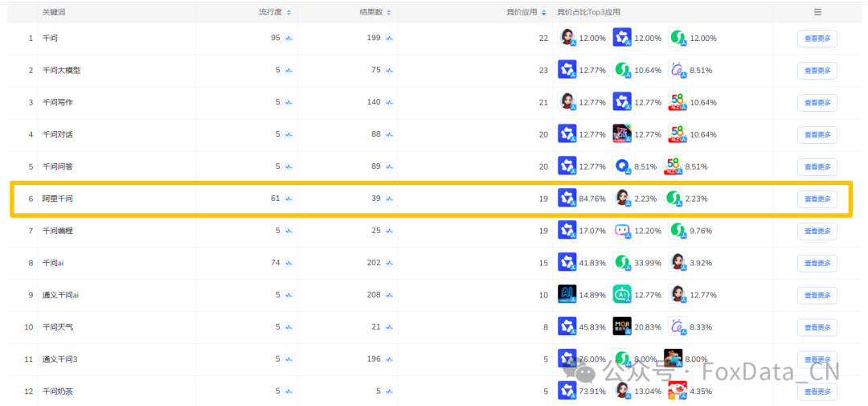Click the 关键词 column header
Viewport: 868px width, 406px height.
(54, 12)
